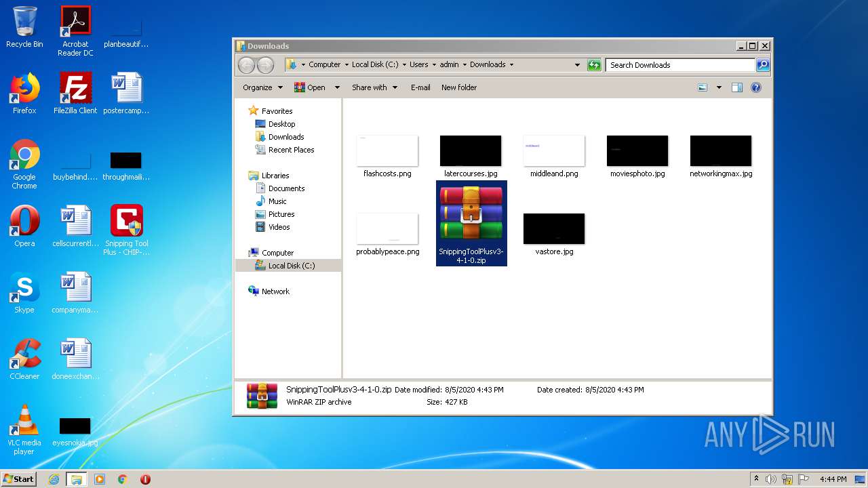868x488 pixels.
Task: Click the Change your view icon
Action: click(x=703, y=87)
